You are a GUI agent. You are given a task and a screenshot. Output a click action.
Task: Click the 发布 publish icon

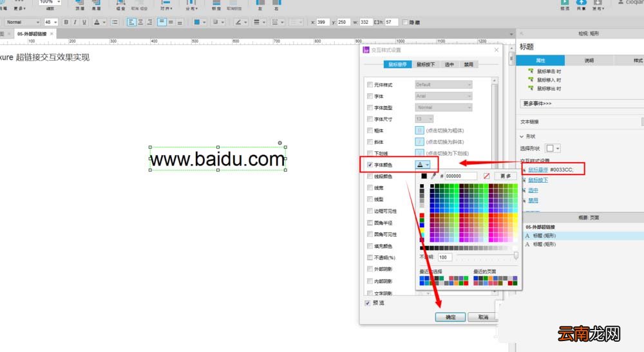597,3
